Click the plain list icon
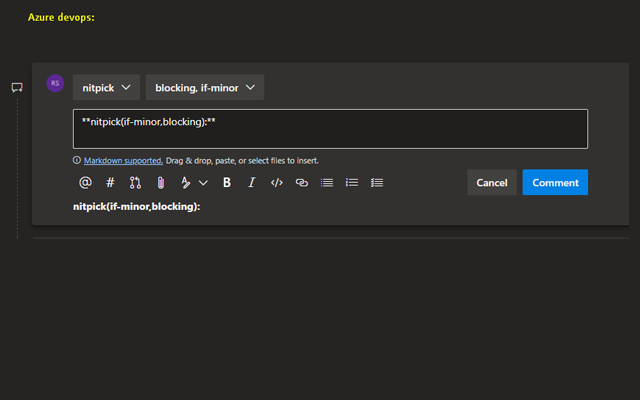640x400 pixels. pos(327,182)
